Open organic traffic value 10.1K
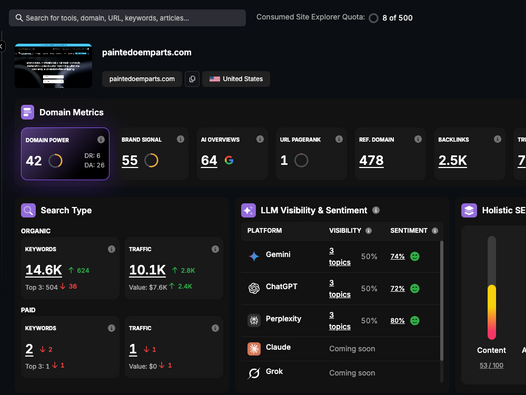 coord(148,270)
